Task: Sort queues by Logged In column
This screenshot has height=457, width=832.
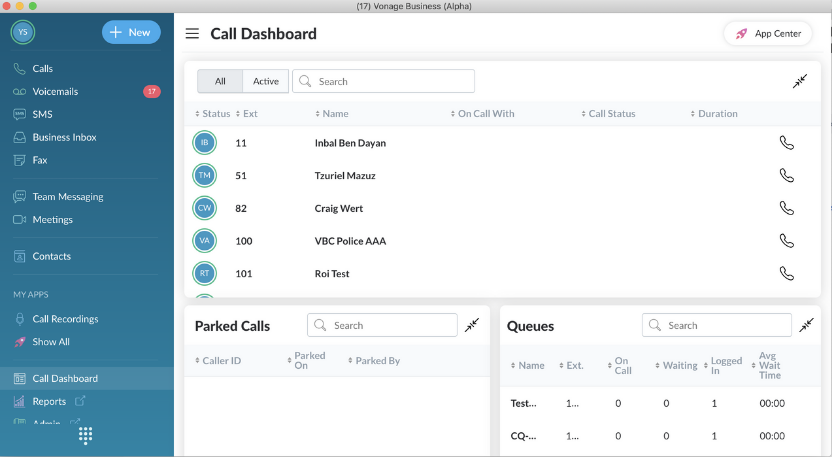Action: pyautogui.click(x=722, y=365)
